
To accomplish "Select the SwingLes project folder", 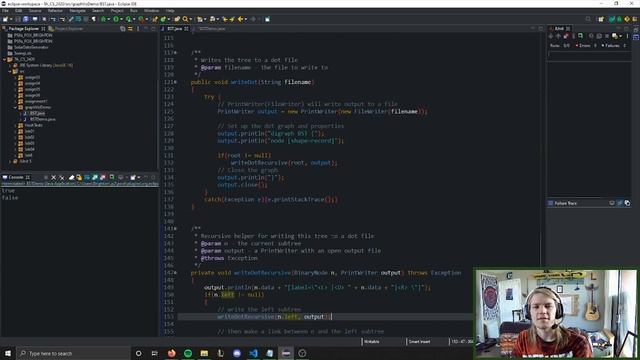I will tap(22, 53).
